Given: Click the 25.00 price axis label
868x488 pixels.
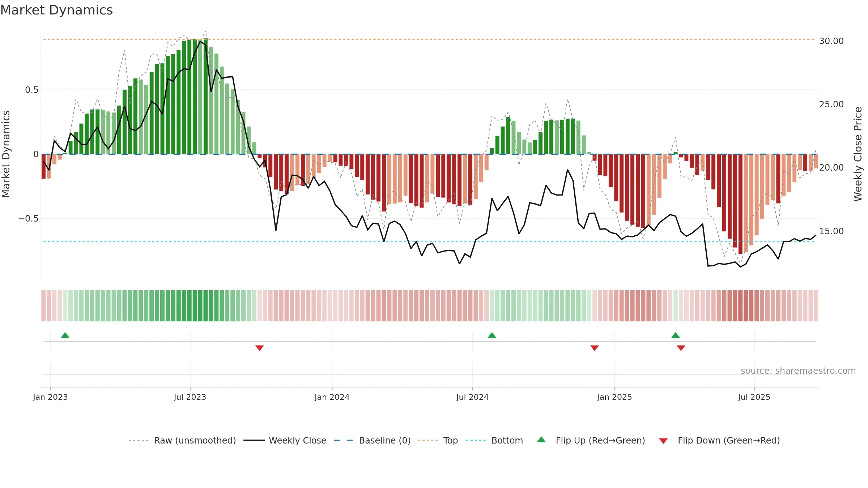Looking at the screenshot, I should tap(831, 104).
